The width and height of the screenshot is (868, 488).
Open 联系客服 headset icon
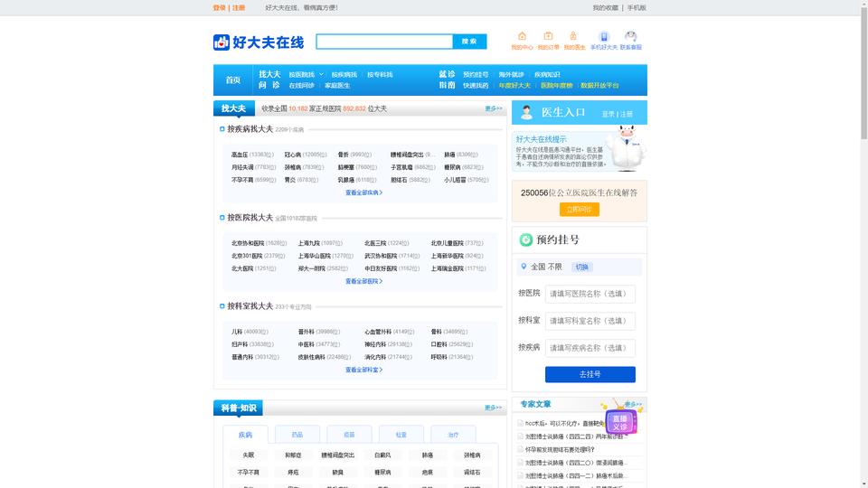630,36
